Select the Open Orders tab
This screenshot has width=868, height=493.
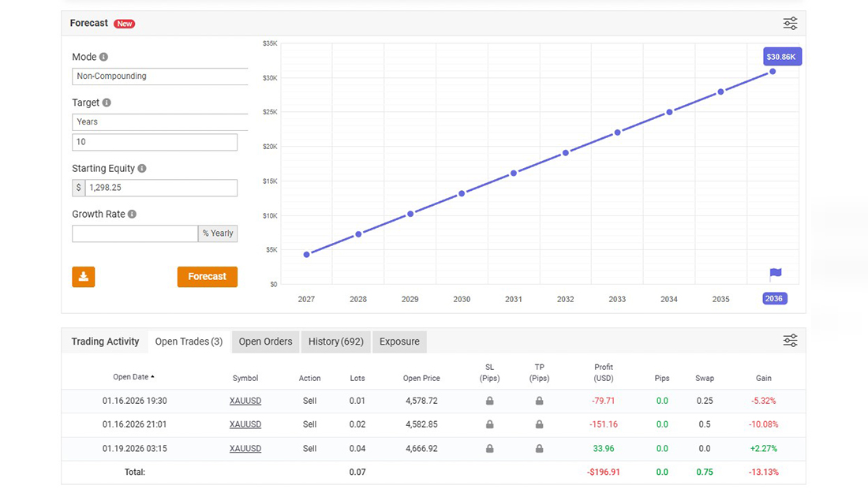[265, 342]
